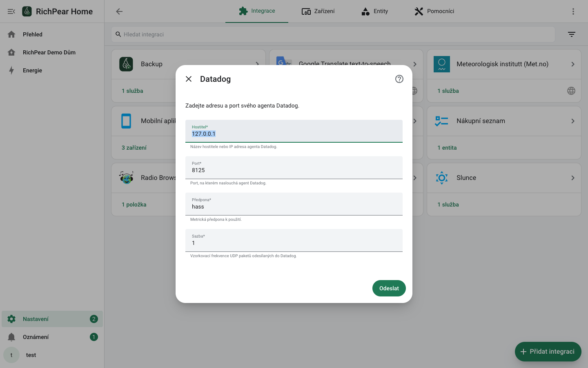Focus the Předpona input field
Viewport: 588px width, 368px height.
point(294,204)
